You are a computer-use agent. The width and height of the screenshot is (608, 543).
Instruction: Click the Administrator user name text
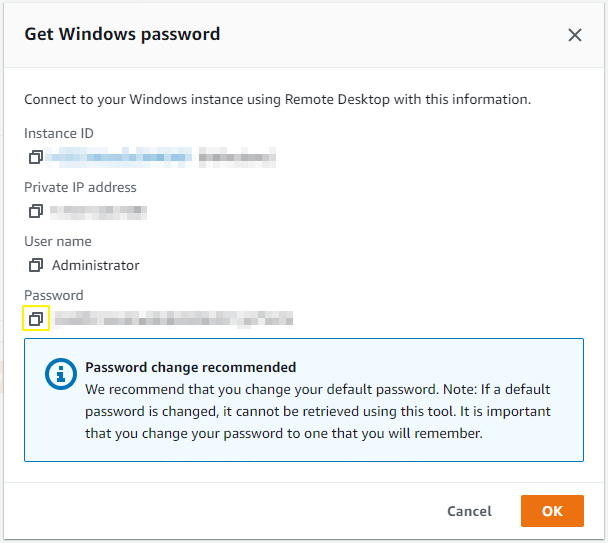pyautogui.click(x=96, y=265)
